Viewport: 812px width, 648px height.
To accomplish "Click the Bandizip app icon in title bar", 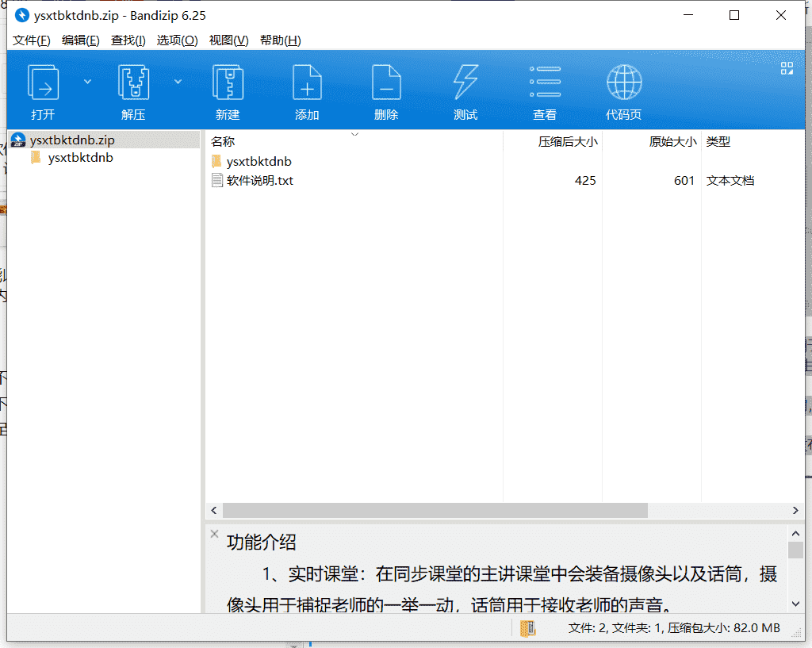I will click(21, 16).
